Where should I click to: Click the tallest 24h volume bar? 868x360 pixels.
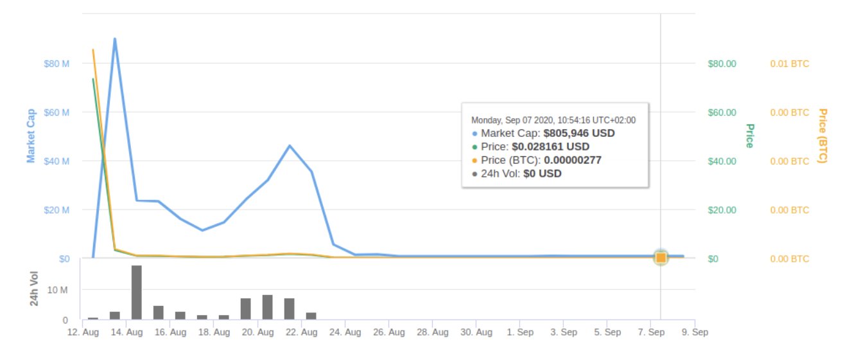point(136,292)
